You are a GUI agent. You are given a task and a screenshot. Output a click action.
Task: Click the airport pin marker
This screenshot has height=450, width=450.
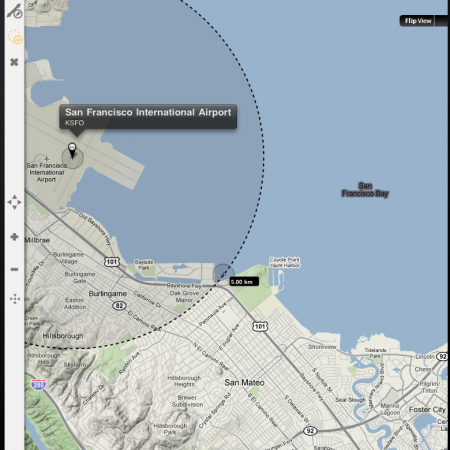72,151
